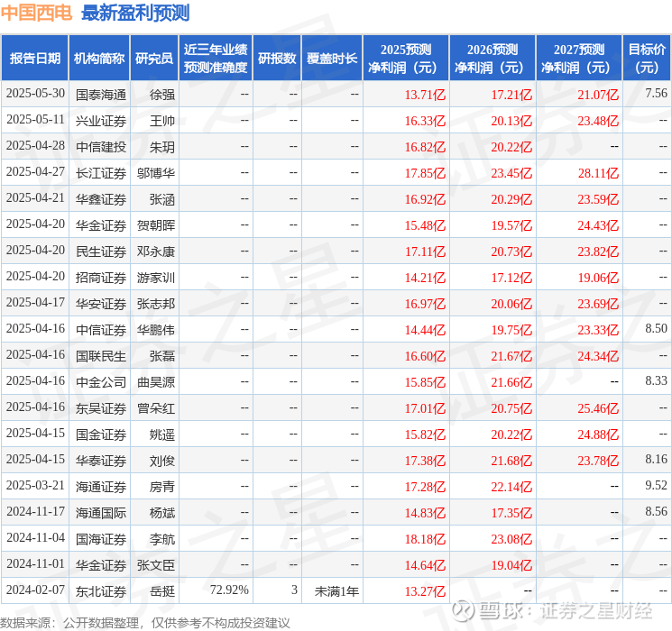This screenshot has height=631, width=672.
Task: Select the 16.33亿 profit value
Action: [425, 121]
